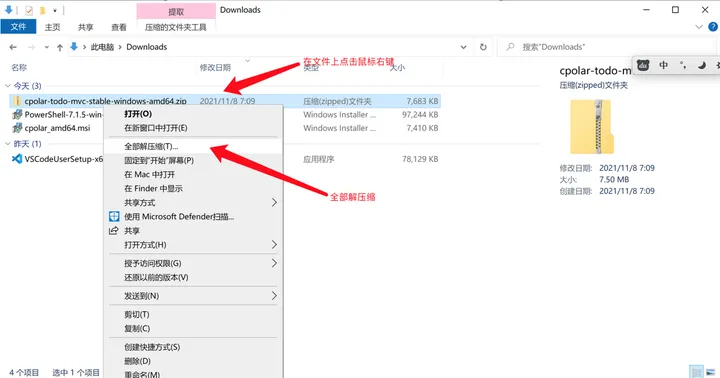The width and height of the screenshot is (720, 378).
Task: Choose 在 Finder 中显示 menu entry
Action: [x=193, y=188]
